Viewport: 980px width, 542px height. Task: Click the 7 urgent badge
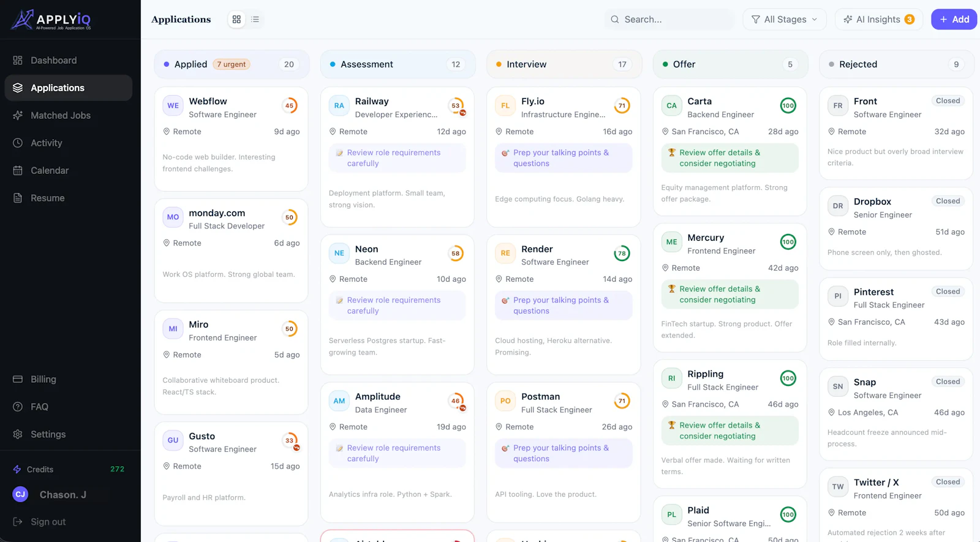[232, 64]
